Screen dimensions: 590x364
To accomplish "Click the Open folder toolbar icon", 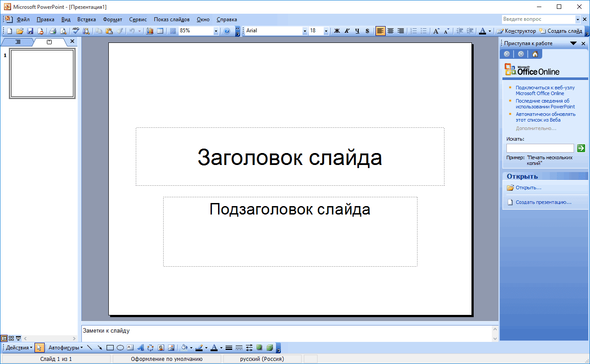I will [x=20, y=31].
